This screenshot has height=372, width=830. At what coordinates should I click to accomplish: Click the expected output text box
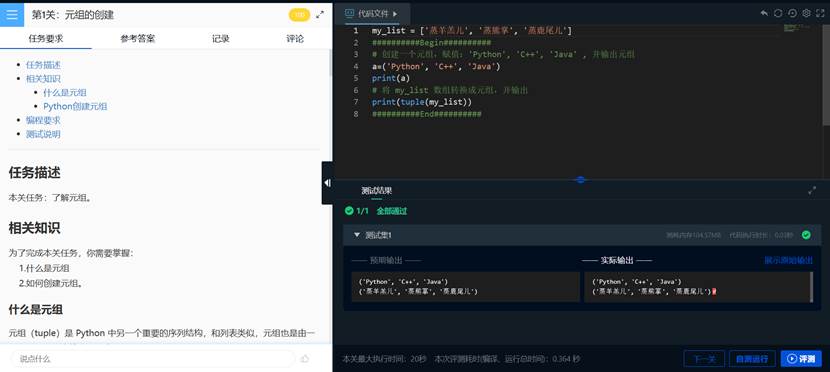click(x=466, y=287)
